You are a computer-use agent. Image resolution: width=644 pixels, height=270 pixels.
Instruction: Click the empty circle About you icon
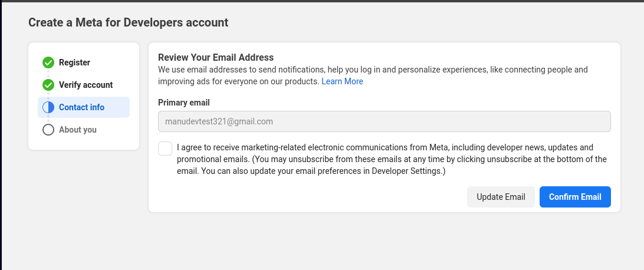coord(48,130)
